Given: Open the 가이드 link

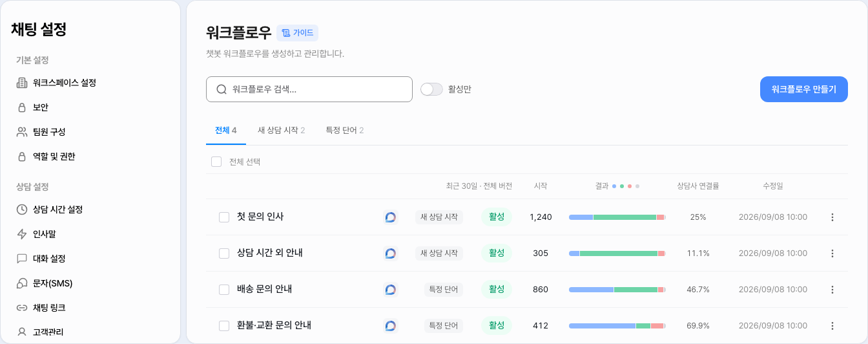Looking at the screenshot, I should coord(297,33).
